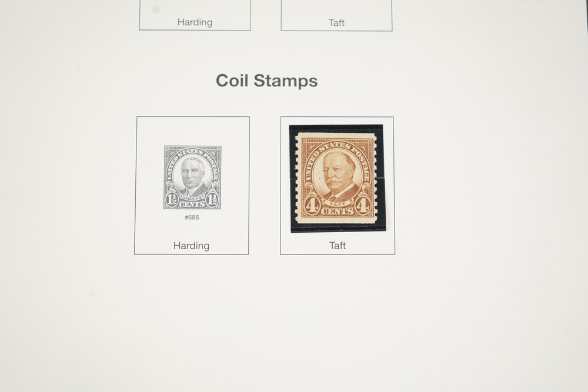Screen dimensions: 588x392
Task: Click the CENTS text on the Harding stamp
Action: pos(192,205)
